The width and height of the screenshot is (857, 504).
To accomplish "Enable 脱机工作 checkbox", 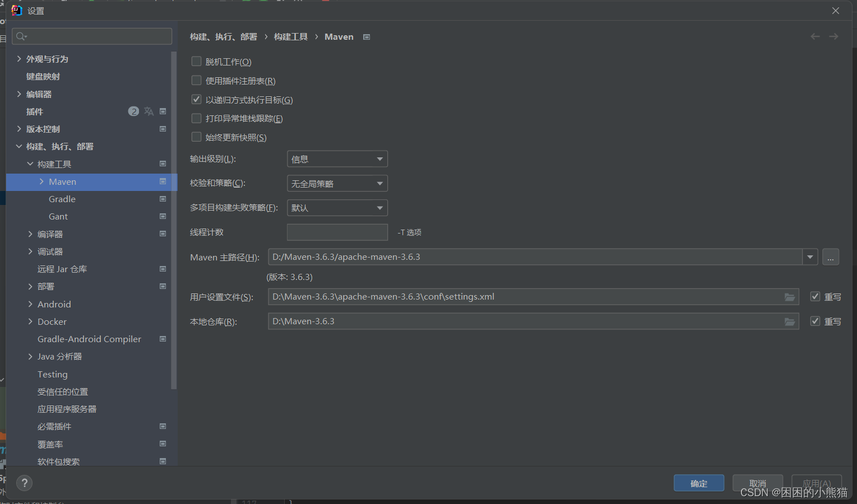I will pos(196,61).
